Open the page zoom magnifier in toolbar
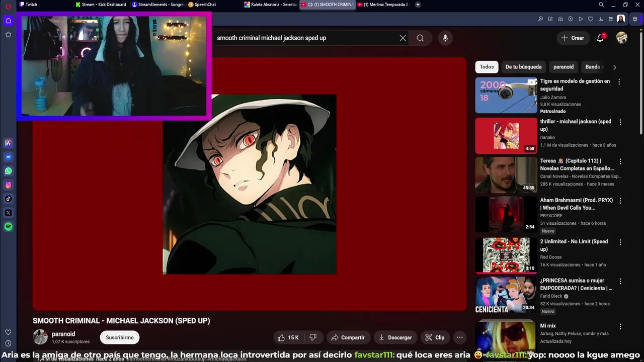The width and height of the screenshot is (644, 362). (540, 19)
